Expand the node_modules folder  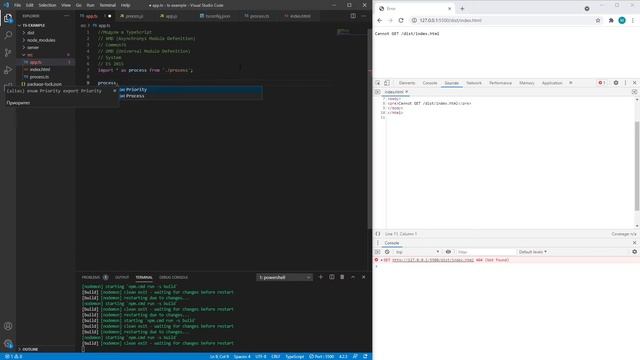[41, 40]
